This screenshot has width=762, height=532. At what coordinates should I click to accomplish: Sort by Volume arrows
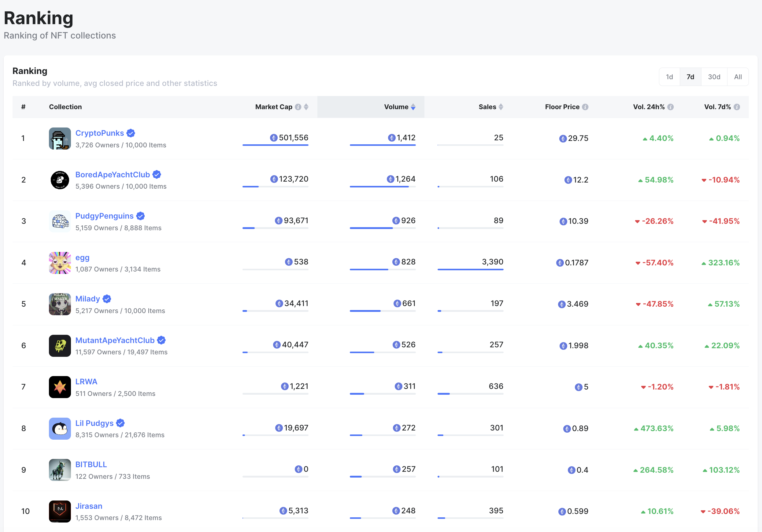[x=413, y=107]
